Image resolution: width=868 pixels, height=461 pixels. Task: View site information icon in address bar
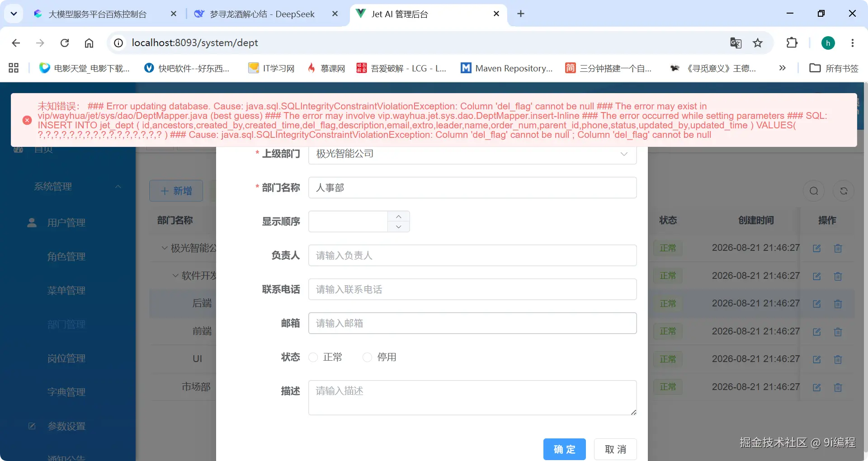tap(118, 43)
